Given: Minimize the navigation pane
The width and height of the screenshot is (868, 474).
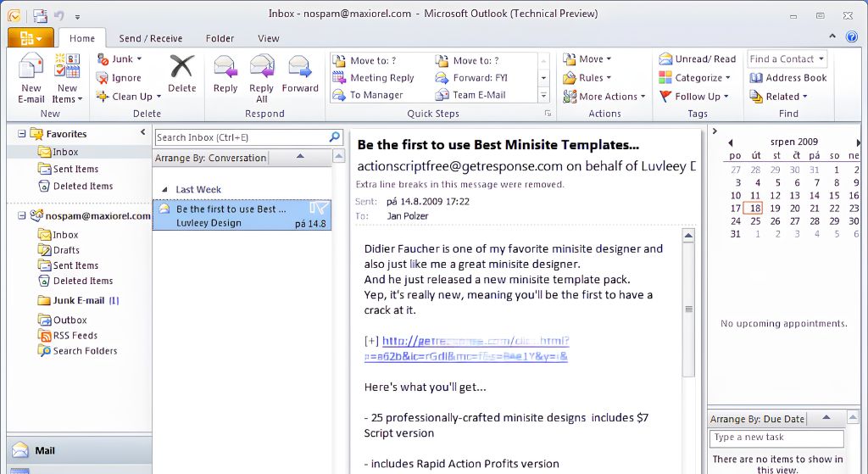Looking at the screenshot, I should pos(142,131).
